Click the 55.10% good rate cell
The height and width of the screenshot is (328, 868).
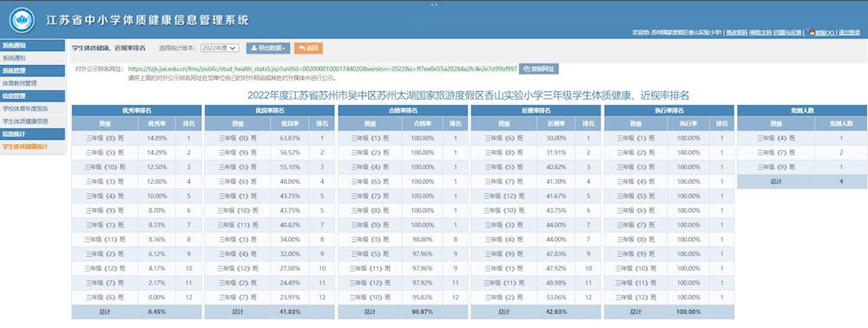[x=290, y=167]
